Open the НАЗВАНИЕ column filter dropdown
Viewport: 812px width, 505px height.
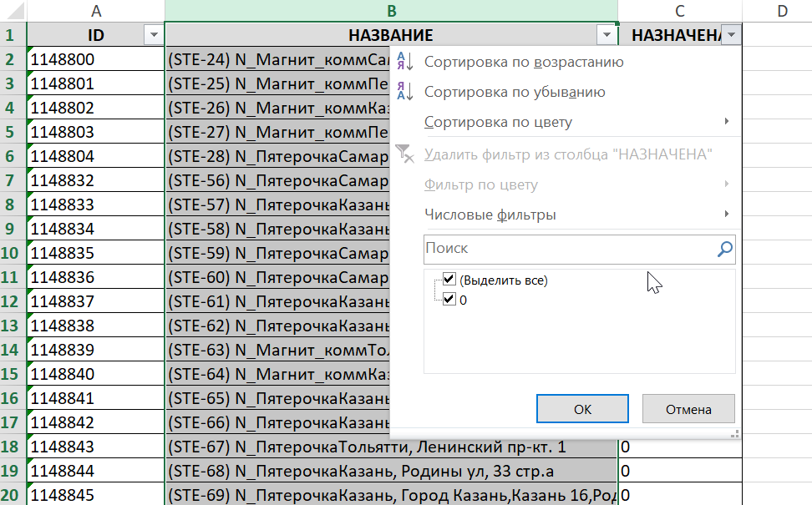click(x=606, y=35)
